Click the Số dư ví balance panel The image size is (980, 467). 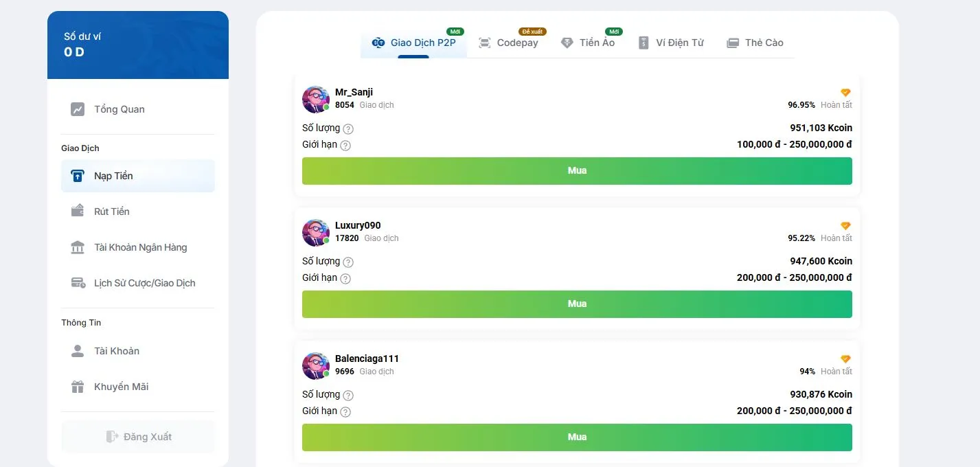click(x=138, y=45)
